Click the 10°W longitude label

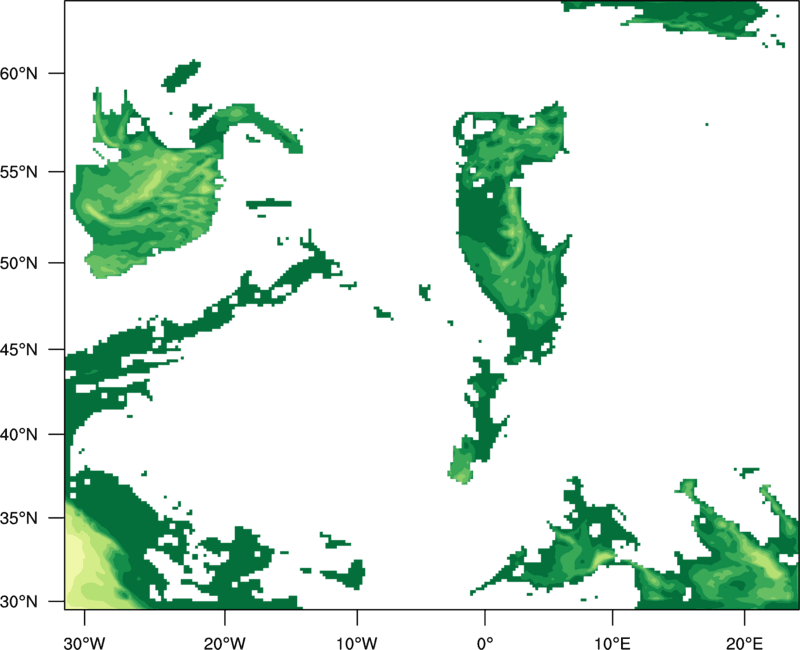[x=357, y=643]
